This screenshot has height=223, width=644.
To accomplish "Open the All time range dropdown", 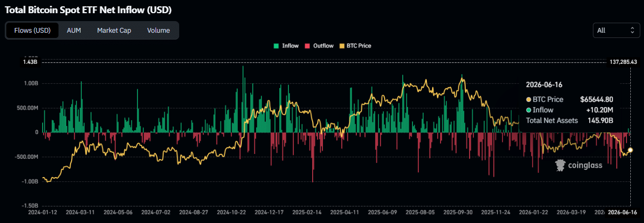I will pos(617,31).
